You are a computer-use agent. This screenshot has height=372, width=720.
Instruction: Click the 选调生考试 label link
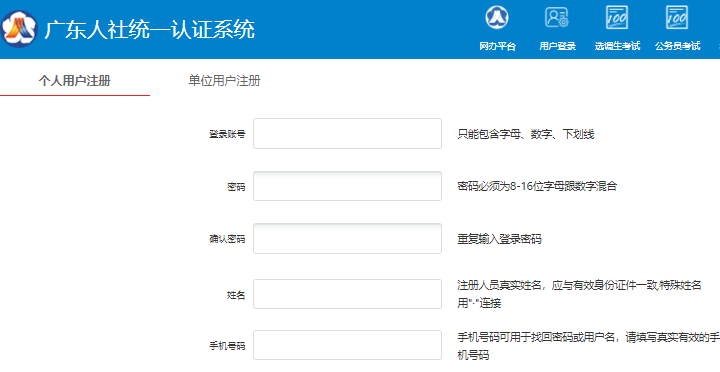pyautogui.click(x=617, y=46)
